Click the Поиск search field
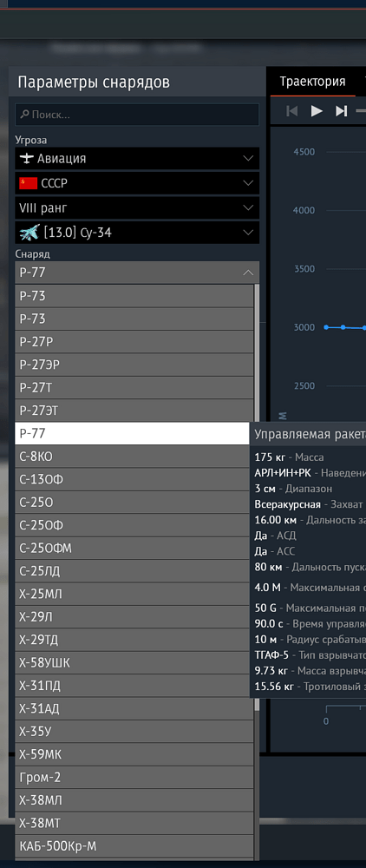 (136, 115)
